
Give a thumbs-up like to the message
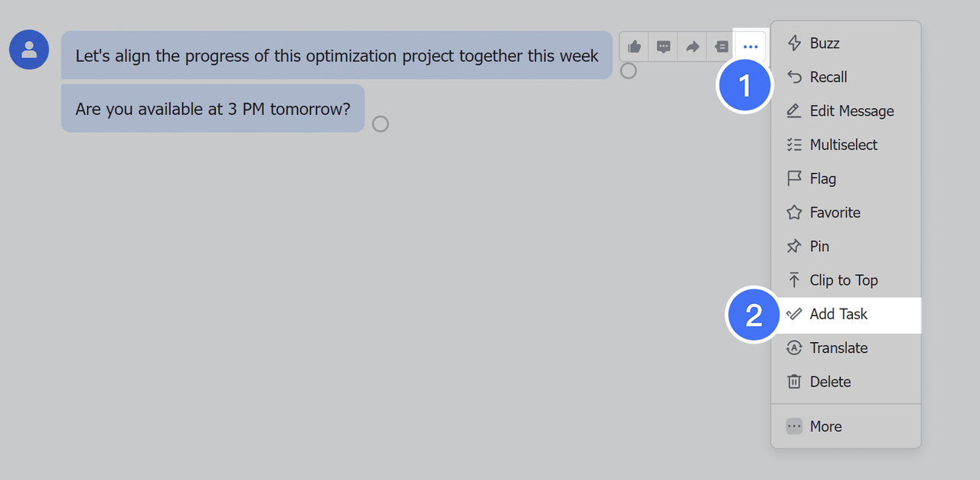[x=634, y=46]
